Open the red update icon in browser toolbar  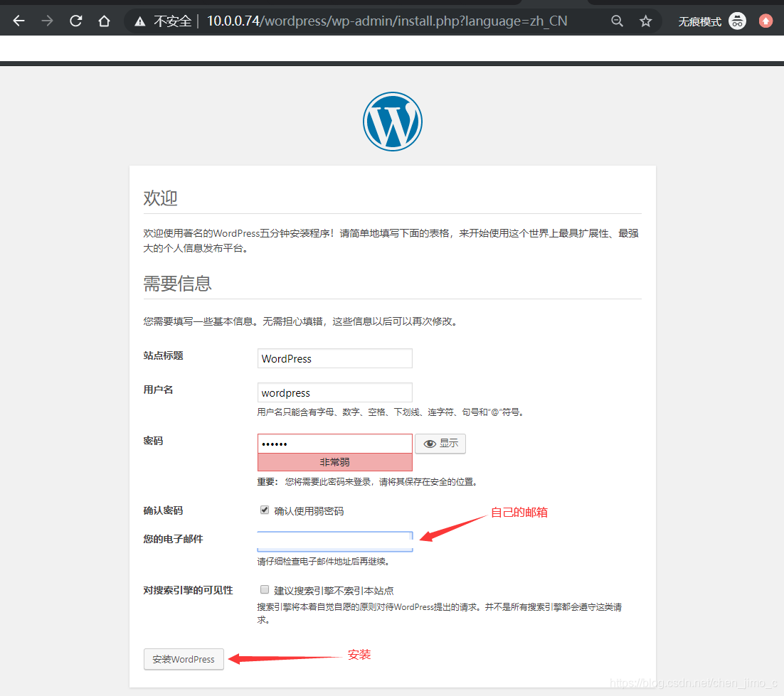tap(766, 21)
